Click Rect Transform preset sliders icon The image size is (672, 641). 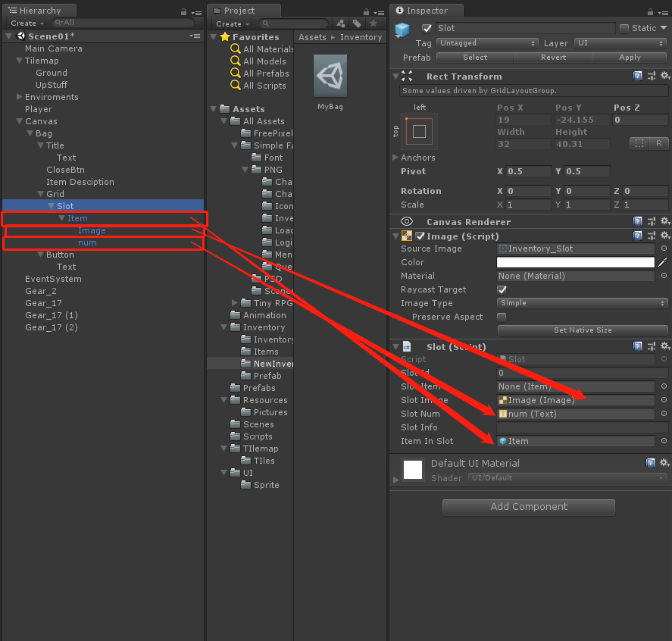coord(652,76)
